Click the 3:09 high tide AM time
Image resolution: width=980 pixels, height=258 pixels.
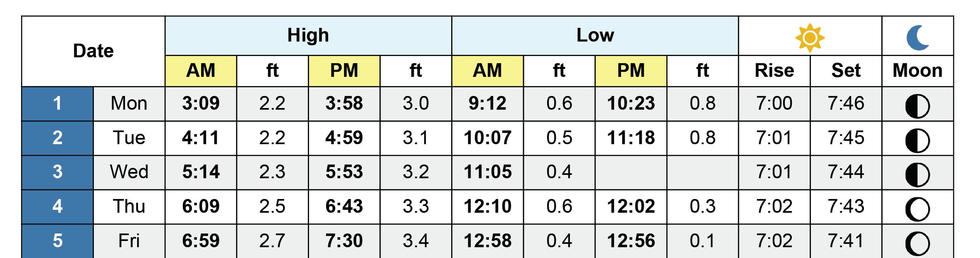tap(201, 103)
